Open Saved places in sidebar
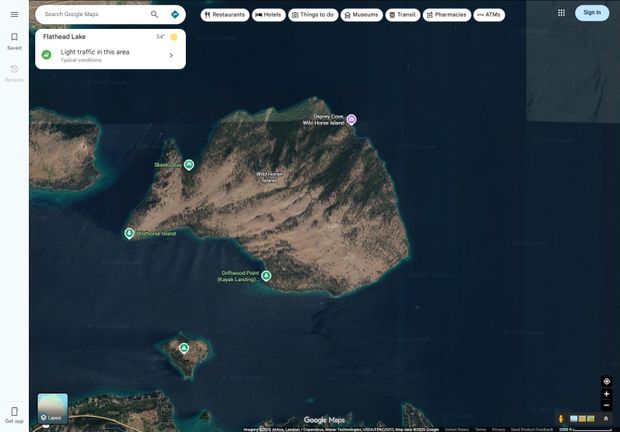Viewport: 620px width, 432px height. point(14,41)
